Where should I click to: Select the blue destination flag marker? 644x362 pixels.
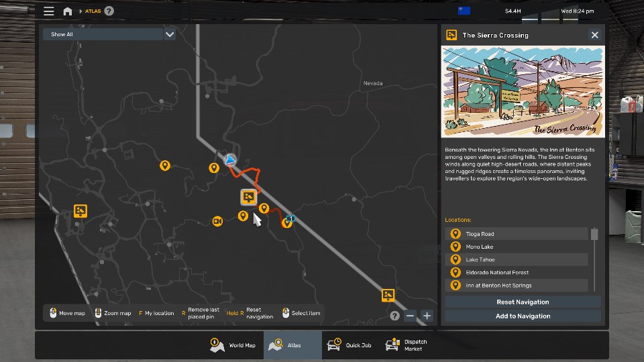[290, 219]
